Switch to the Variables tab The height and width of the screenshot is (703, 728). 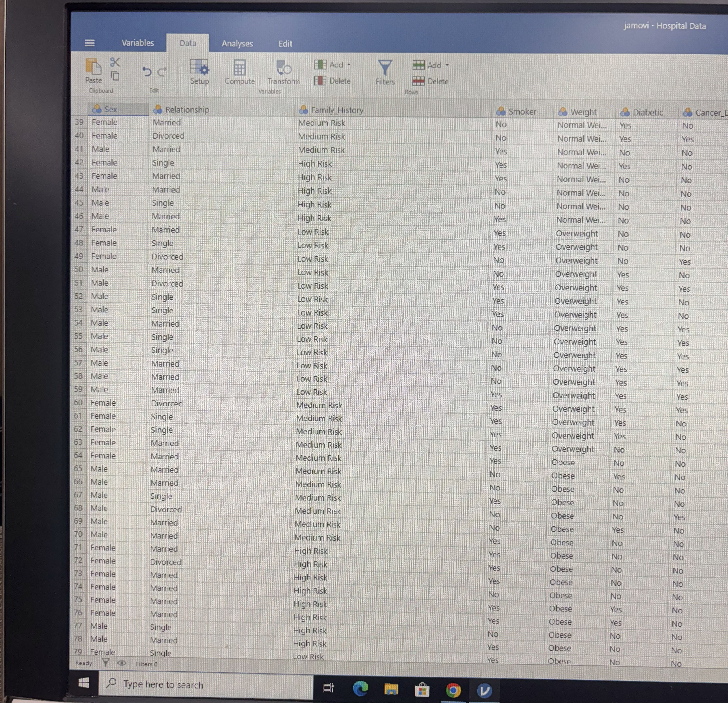(x=137, y=43)
